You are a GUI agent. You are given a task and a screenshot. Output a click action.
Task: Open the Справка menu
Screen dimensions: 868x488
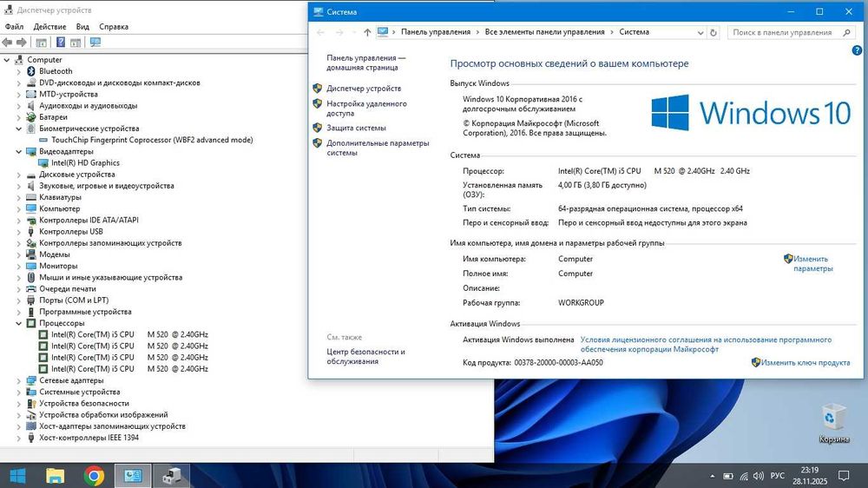click(114, 27)
